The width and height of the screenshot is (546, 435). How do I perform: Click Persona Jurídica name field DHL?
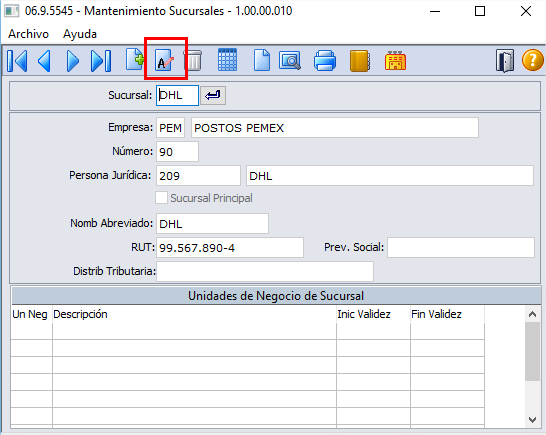390,176
